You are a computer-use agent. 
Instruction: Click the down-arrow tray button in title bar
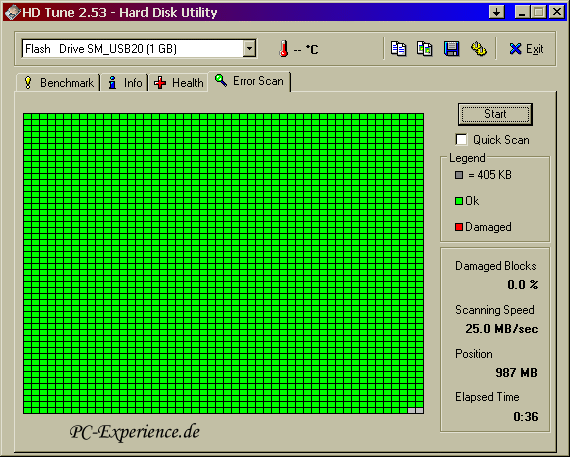coord(497,12)
